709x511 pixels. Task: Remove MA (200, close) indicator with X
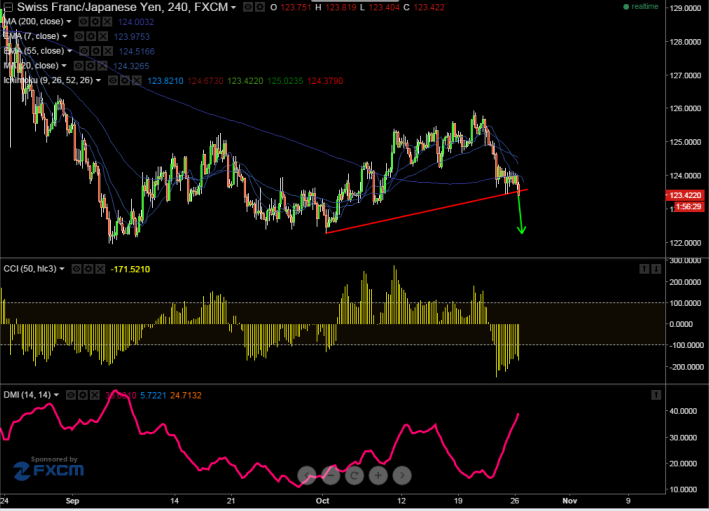point(107,22)
